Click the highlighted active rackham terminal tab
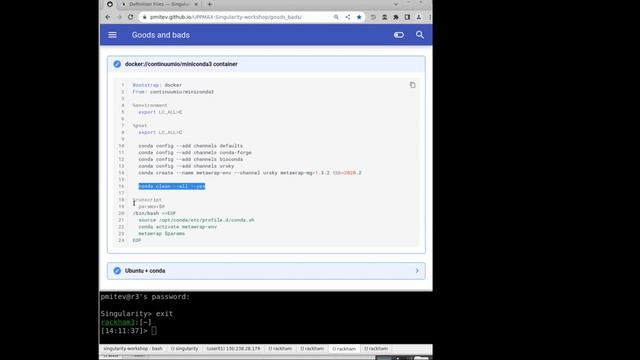Viewport: 640px width, 360px height. (344, 349)
